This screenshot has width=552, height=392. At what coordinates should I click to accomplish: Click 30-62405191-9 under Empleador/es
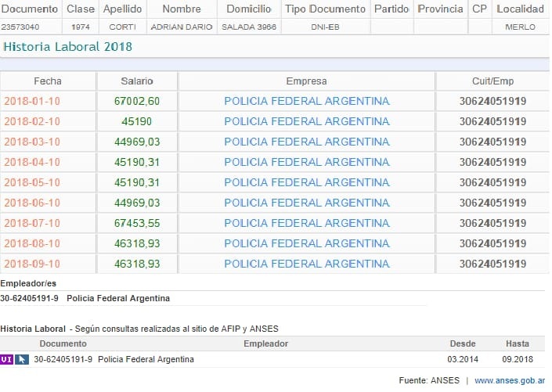29,298
